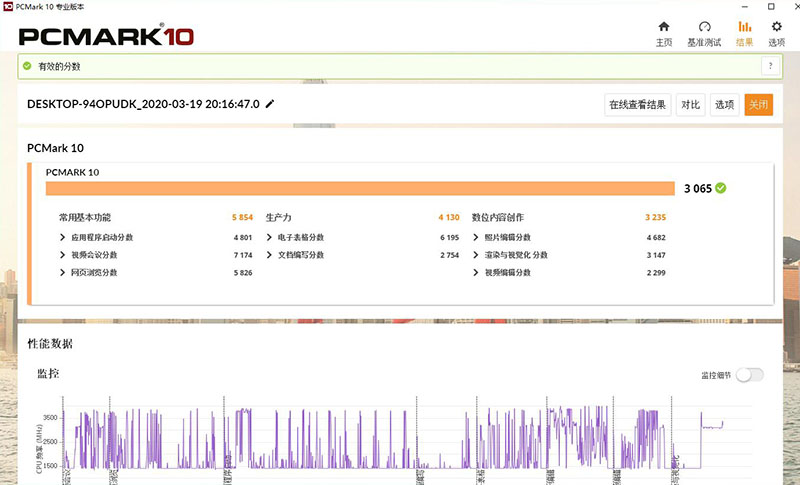Expand 应用程序启动分数 row
This screenshot has width=800, height=485.
[62, 237]
